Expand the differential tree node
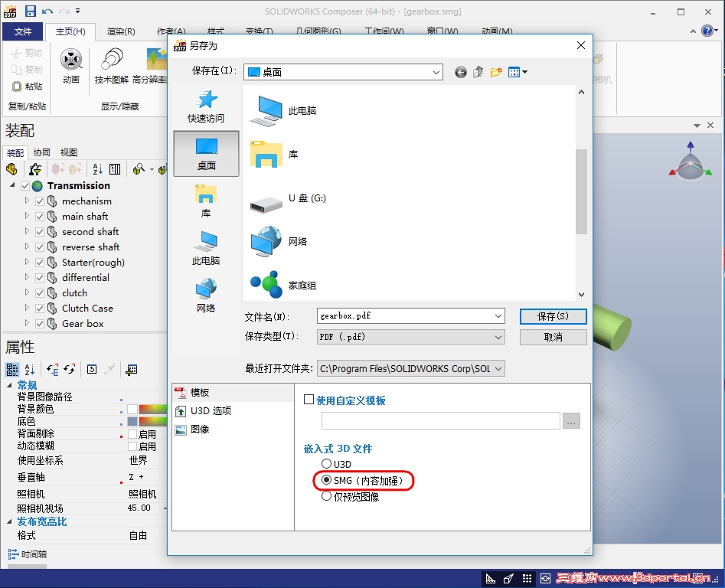The width and height of the screenshot is (725, 588). pos(27,277)
